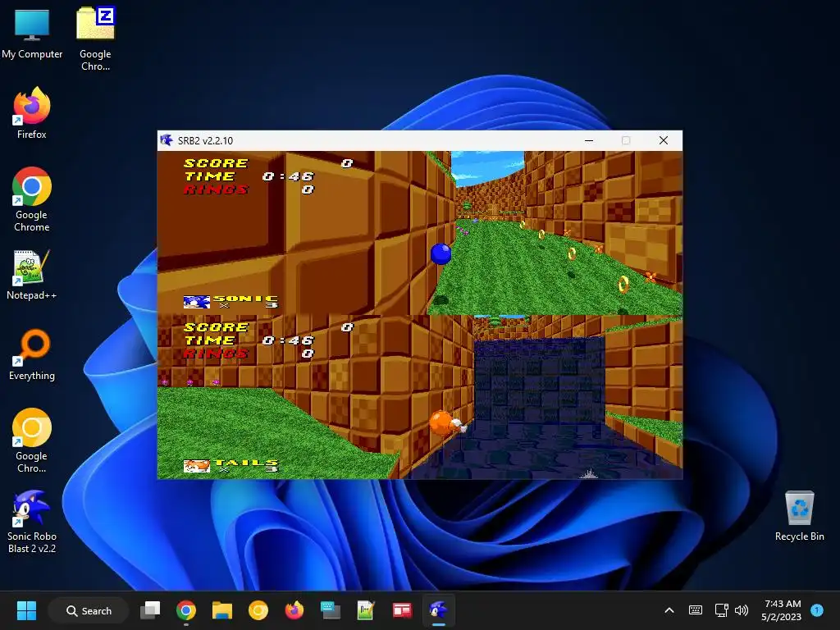Image resolution: width=840 pixels, height=630 pixels.
Task: Open Firefox from the taskbar
Action: 294,610
